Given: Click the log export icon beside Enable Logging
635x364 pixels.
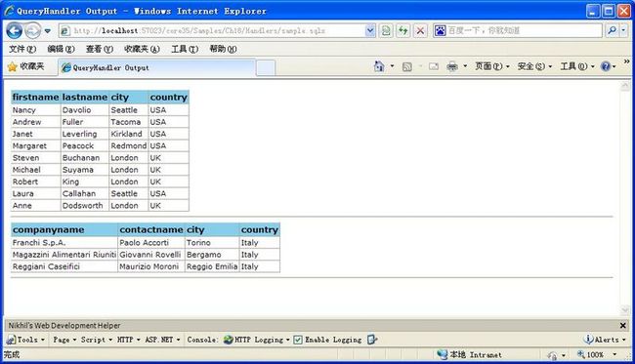Looking at the screenshot, I should click(372, 340).
